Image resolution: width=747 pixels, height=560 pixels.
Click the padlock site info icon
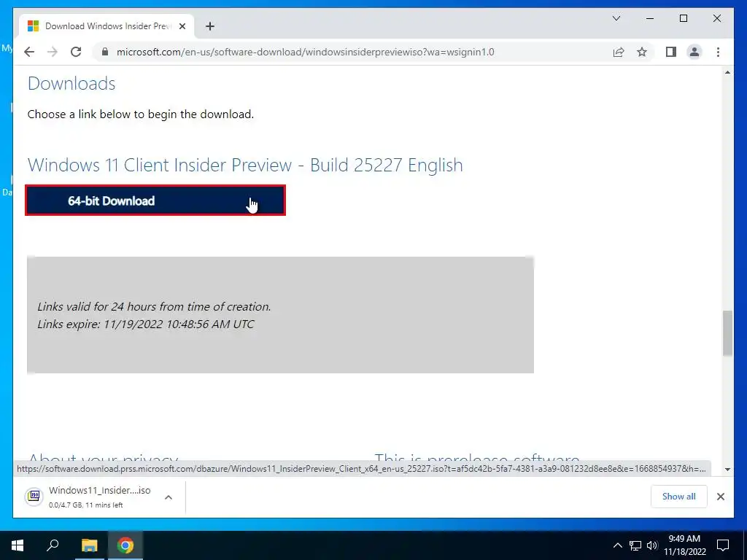[x=105, y=52]
